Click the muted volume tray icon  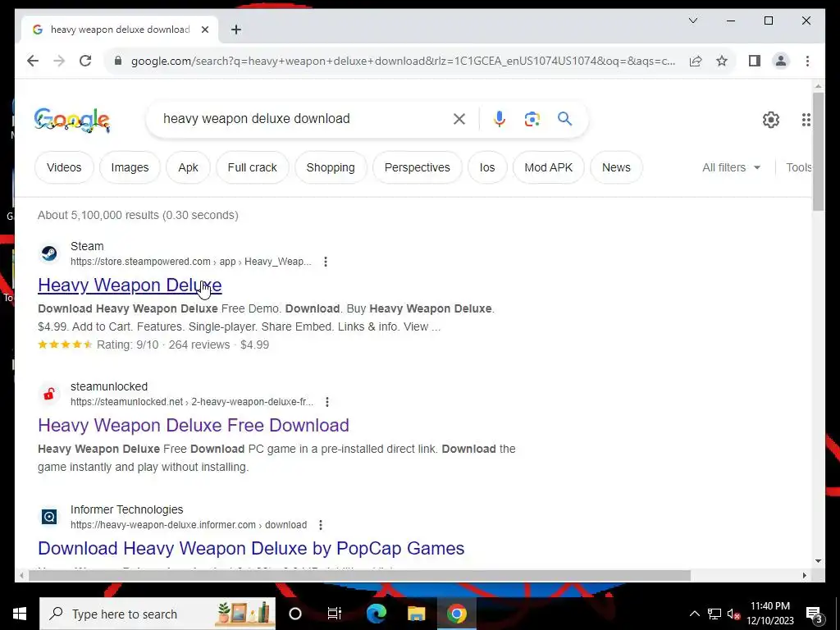click(x=733, y=614)
